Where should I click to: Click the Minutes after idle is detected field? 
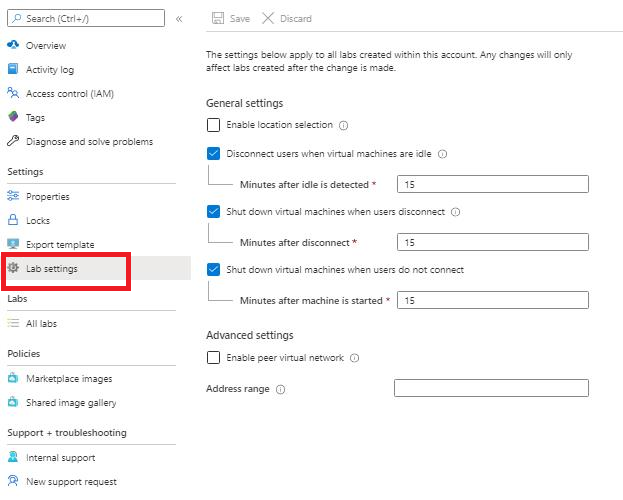[x=493, y=184]
